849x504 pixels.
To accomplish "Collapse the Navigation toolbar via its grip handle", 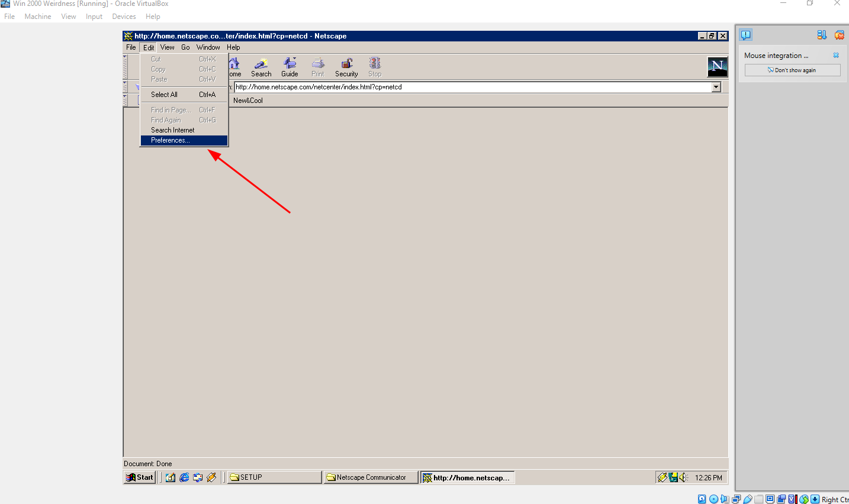I will (125, 67).
